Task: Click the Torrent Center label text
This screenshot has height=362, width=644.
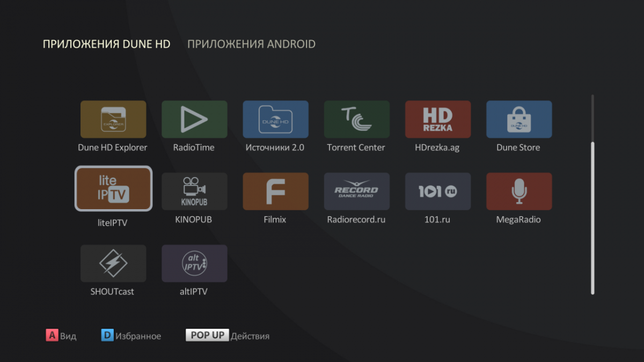Action: pos(356,147)
